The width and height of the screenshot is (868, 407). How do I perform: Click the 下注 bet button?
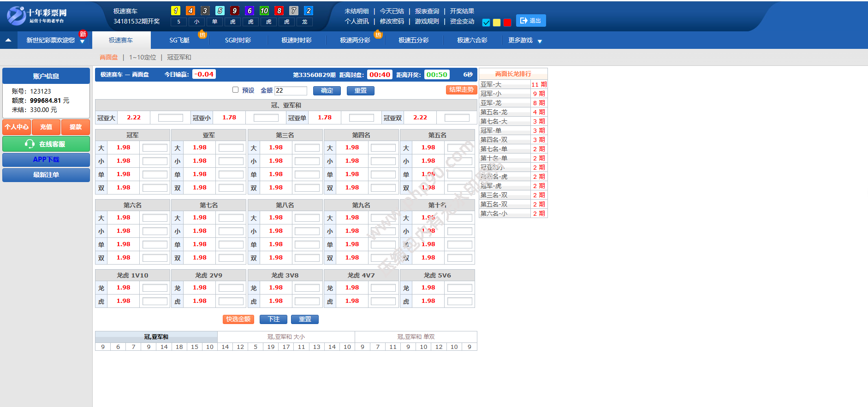pyautogui.click(x=273, y=319)
